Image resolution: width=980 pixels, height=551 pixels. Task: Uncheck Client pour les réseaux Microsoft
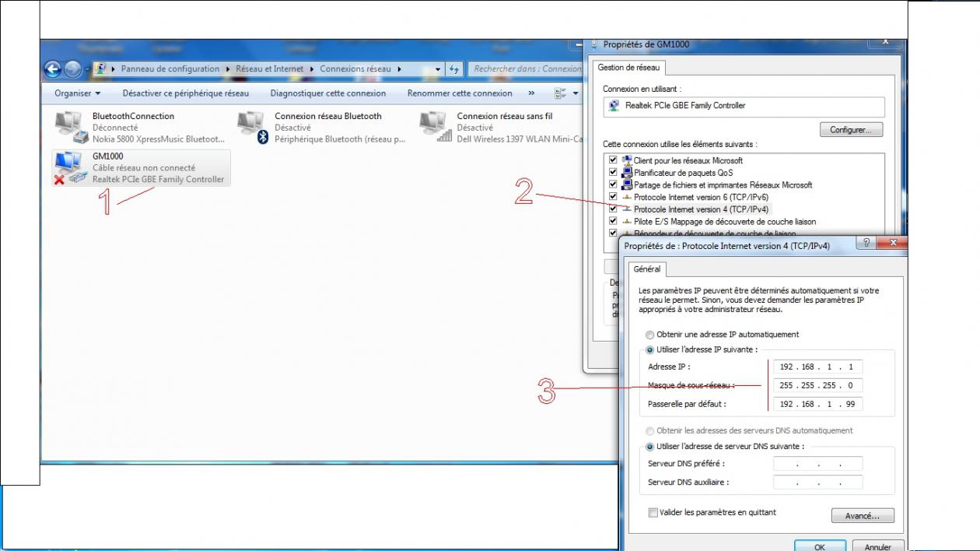click(613, 160)
